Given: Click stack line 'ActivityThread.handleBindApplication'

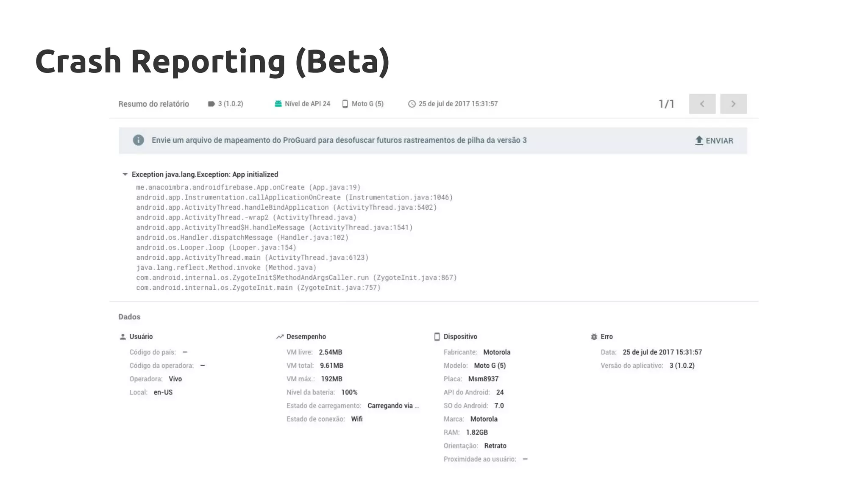Looking at the screenshot, I should click(x=287, y=208).
